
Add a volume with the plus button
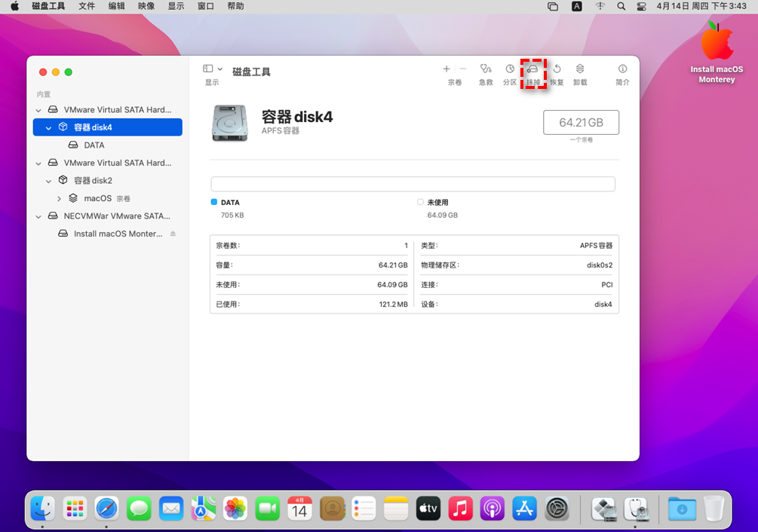[447, 69]
